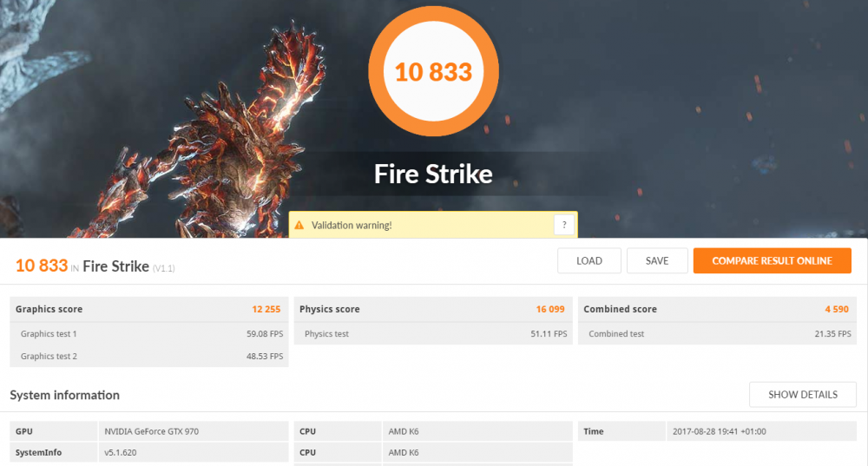The height and width of the screenshot is (466, 868).
Task: Open the question mark help button
Action: [564, 225]
